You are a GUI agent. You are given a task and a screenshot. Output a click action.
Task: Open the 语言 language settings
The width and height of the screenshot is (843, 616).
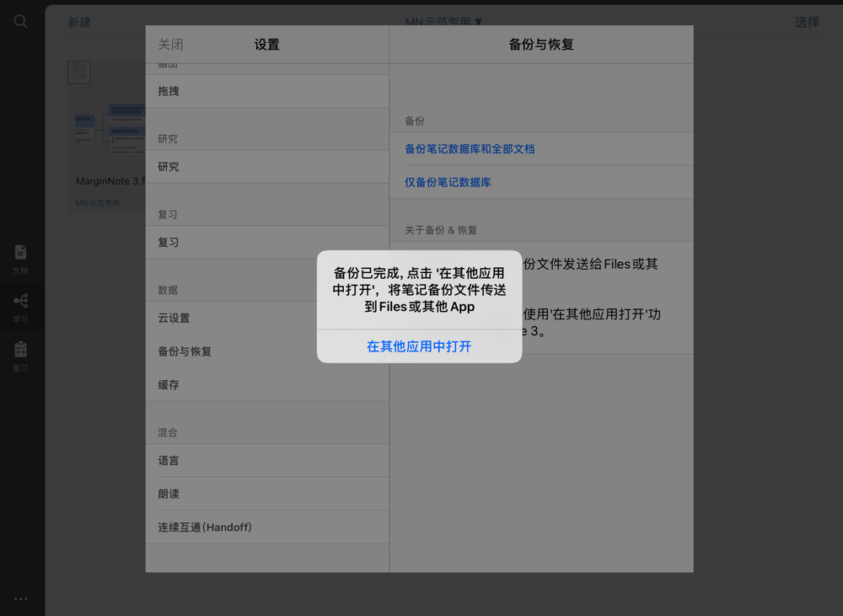[267, 461]
